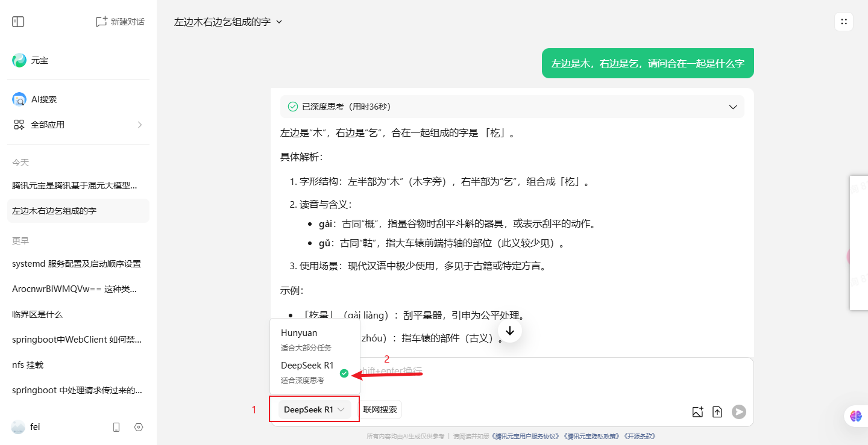This screenshot has height=445, width=868.
Task: Start a new chat via 新建对话
Action: click(x=120, y=22)
